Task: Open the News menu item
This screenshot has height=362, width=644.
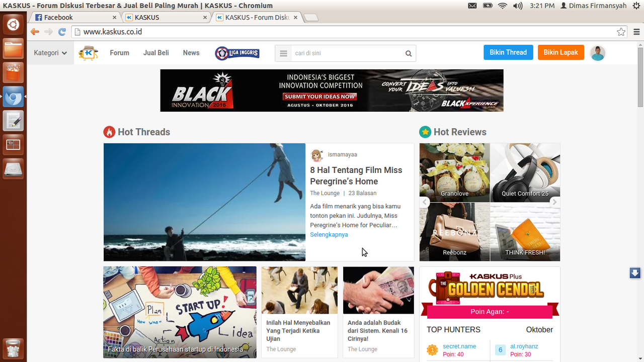Action: tap(191, 53)
